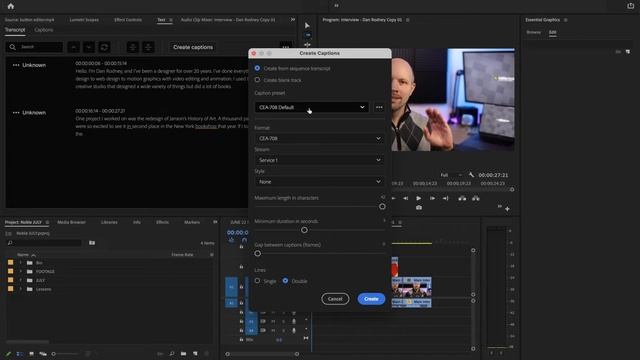Open Program monitor settings wrench icon
The width and height of the screenshot is (640, 360).
(x=471, y=175)
